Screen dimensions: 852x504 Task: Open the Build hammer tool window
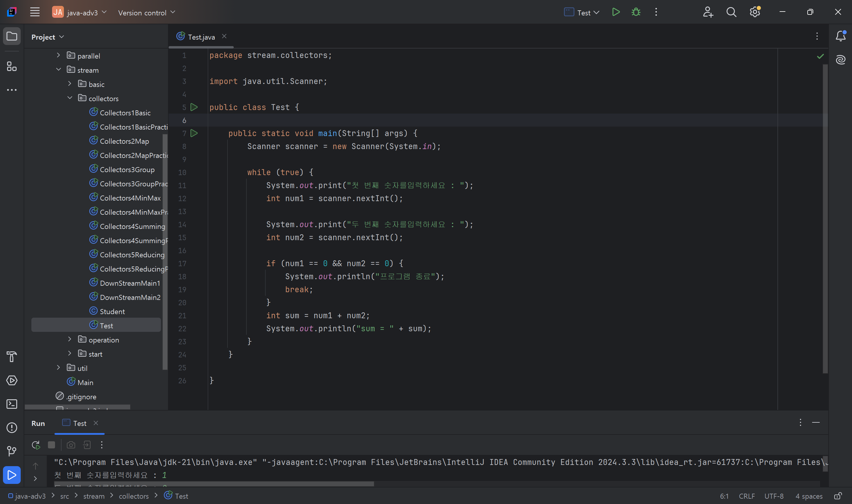pos(12,357)
